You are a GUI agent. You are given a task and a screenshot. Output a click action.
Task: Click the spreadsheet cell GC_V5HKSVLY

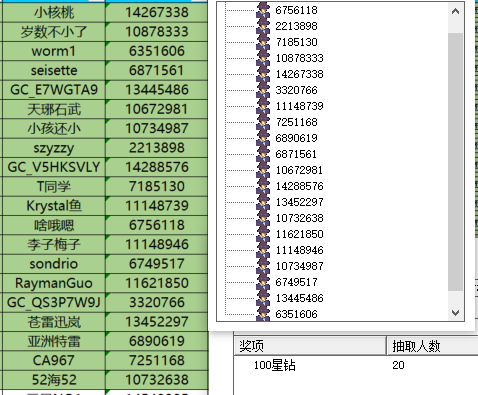tap(54, 167)
